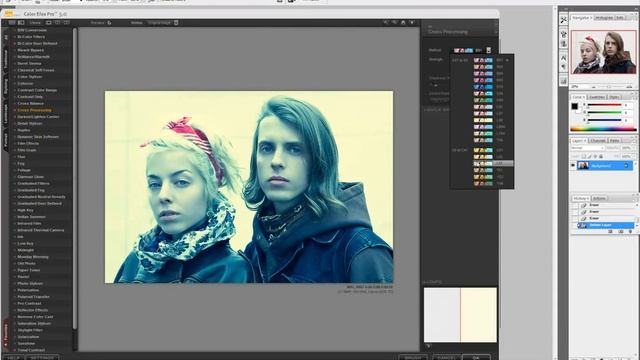This screenshot has width=640, height=360.
Task: Open the Method preset dropdown button
Action: click(x=488, y=50)
